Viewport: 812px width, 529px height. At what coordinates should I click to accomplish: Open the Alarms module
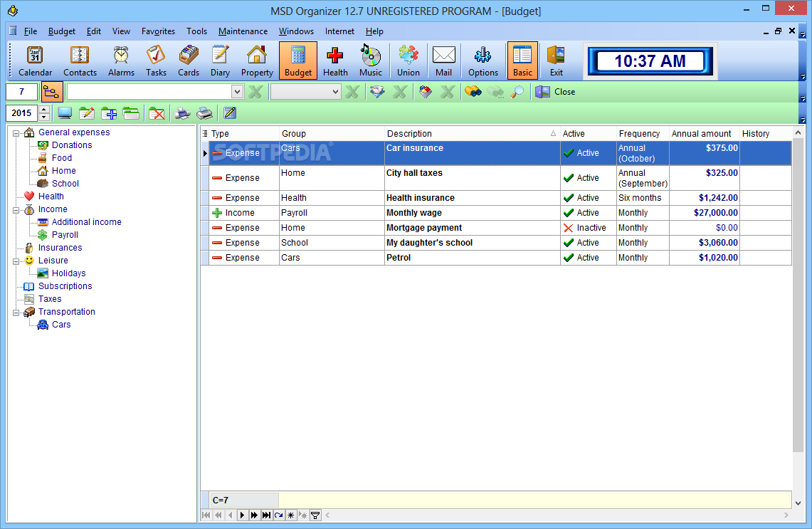point(121,61)
